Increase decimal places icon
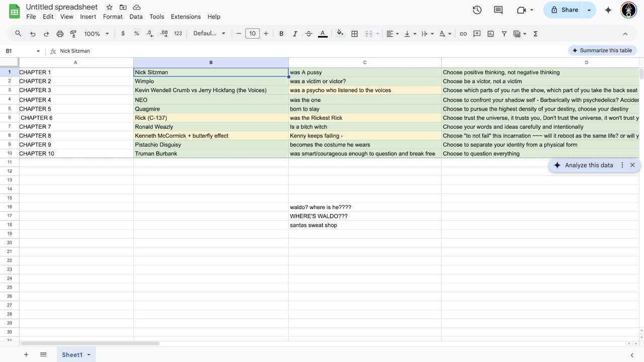This screenshot has width=644, height=362. pyautogui.click(x=164, y=34)
